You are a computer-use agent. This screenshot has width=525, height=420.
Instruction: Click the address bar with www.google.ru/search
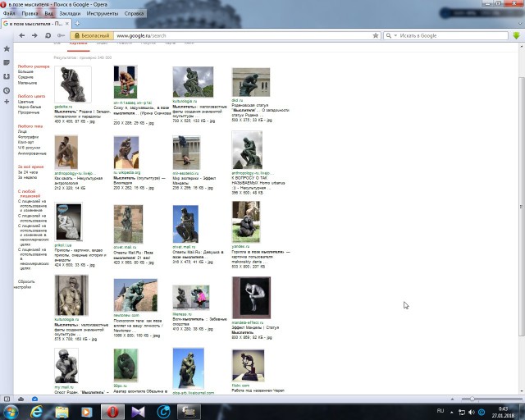(x=243, y=35)
